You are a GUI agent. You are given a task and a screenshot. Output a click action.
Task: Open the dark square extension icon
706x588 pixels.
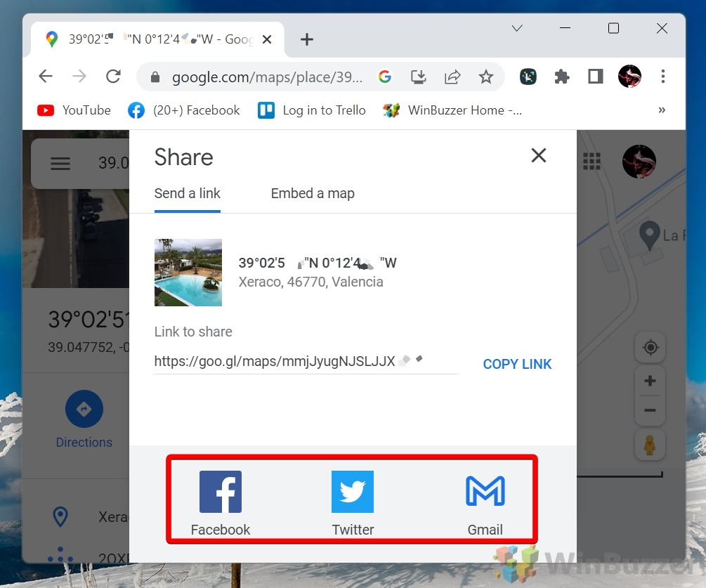pos(528,77)
